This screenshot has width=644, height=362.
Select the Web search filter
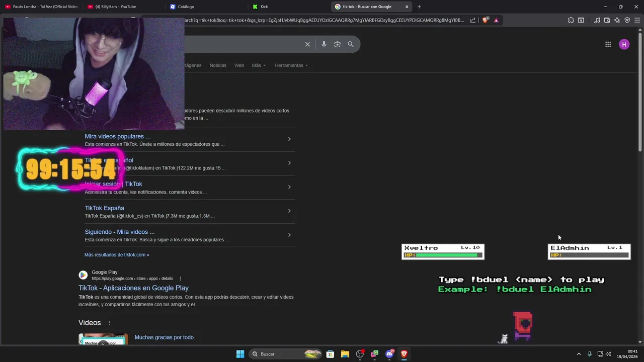(x=239, y=65)
